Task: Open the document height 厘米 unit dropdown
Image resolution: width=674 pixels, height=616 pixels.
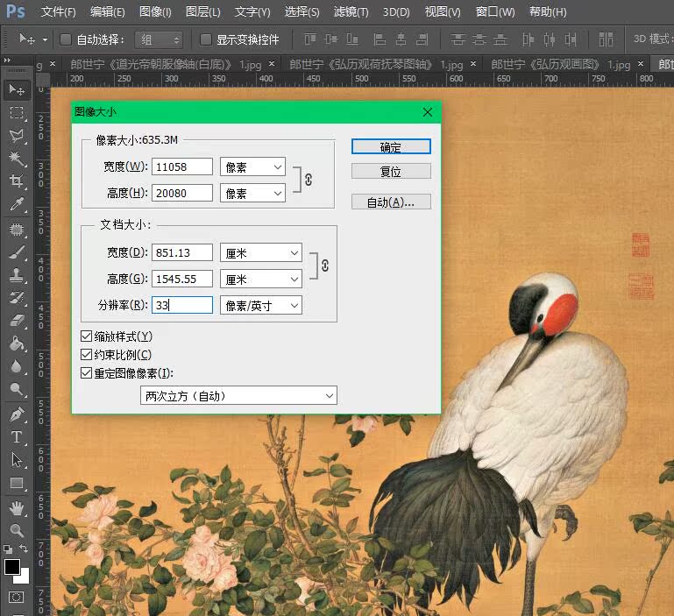Action: pyautogui.click(x=261, y=279)
